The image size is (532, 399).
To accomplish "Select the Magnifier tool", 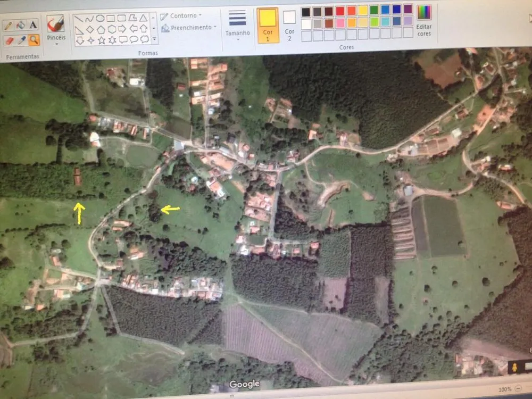I will tap(34, 40).
